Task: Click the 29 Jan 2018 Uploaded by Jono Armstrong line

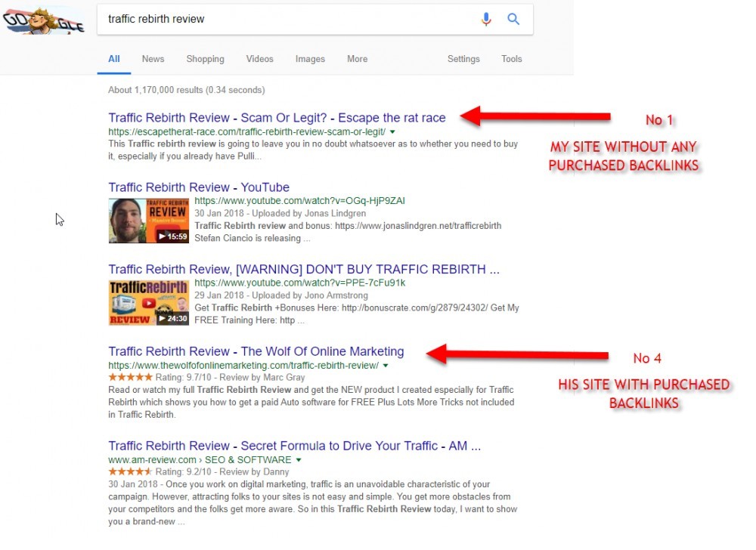Action: 281,295
